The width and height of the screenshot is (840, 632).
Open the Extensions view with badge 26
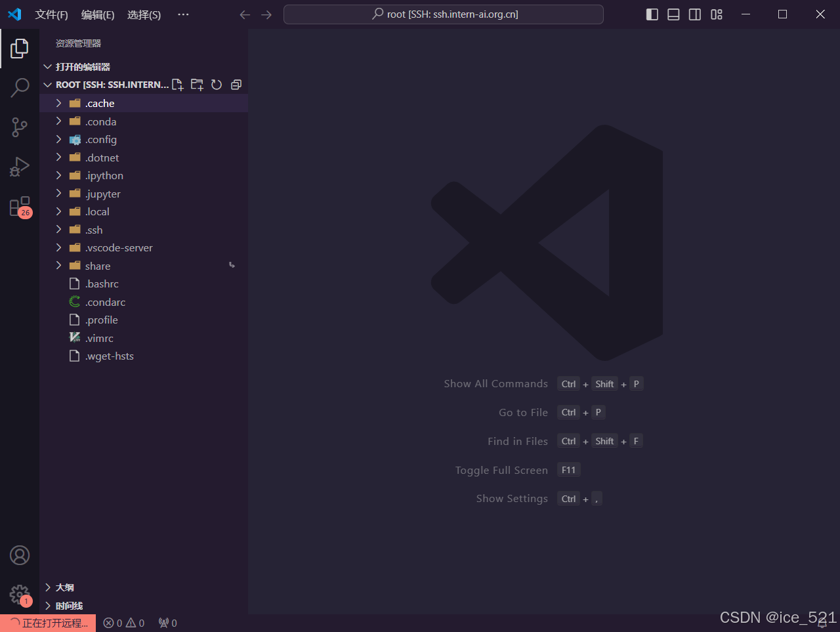click(20, 207)
